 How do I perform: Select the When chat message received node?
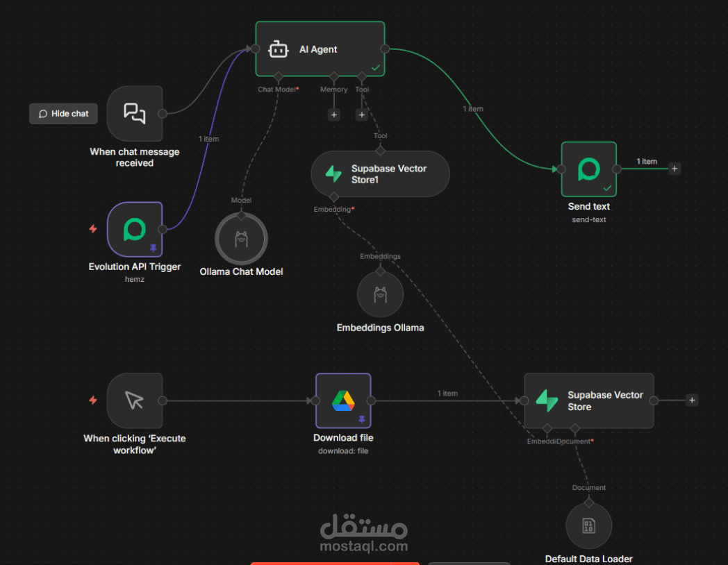coord(135,113)
